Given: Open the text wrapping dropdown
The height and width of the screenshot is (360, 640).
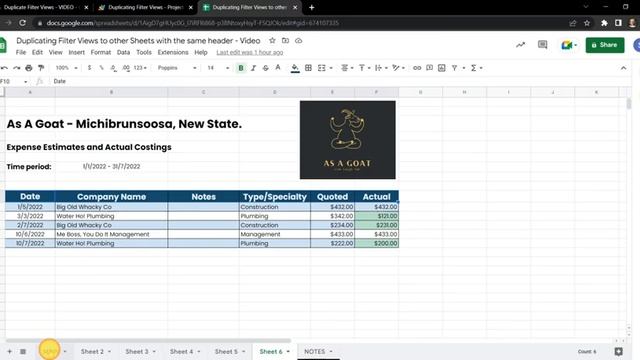Looking at the screenshot, I should tap(381, 68).
